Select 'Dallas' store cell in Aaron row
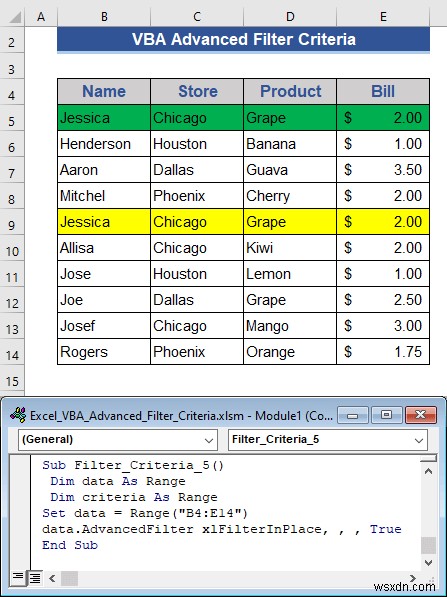Viewport: 447px width, 597px height. tap(197, 169)
